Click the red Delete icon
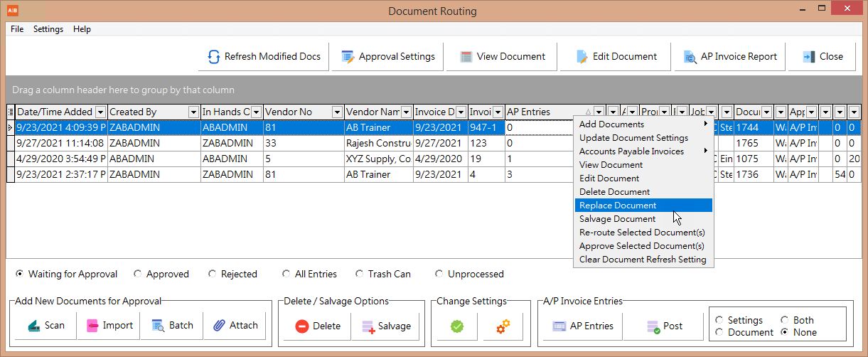 tap(301, 326)
